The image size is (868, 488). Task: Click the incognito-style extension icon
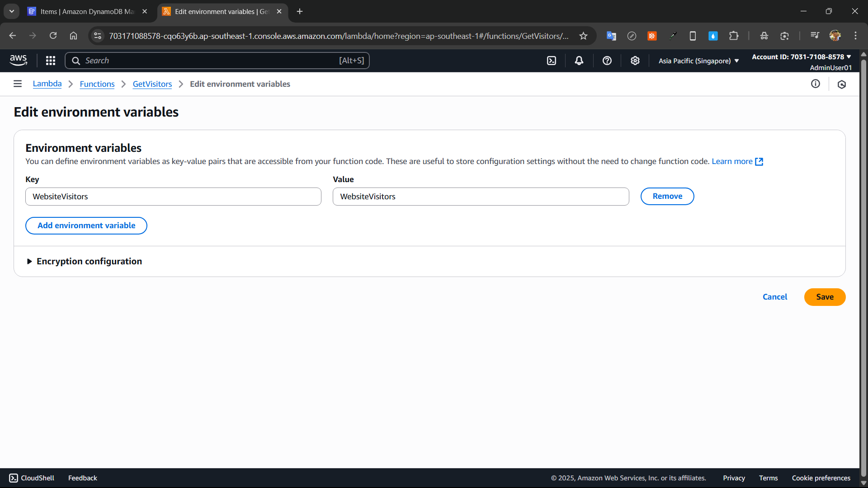pyautogui.click(x=764, y=36)
